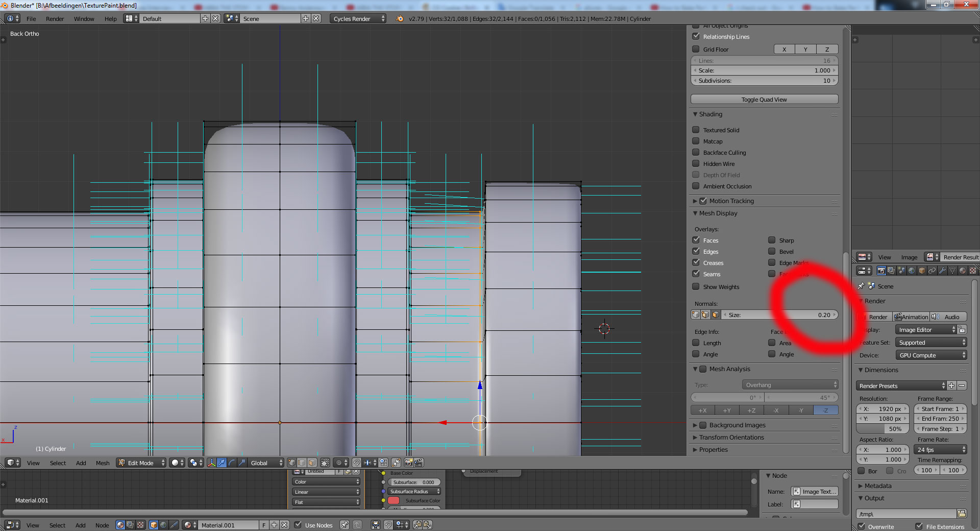Open the Image menu in the image editor header

(x=909, y=257)
